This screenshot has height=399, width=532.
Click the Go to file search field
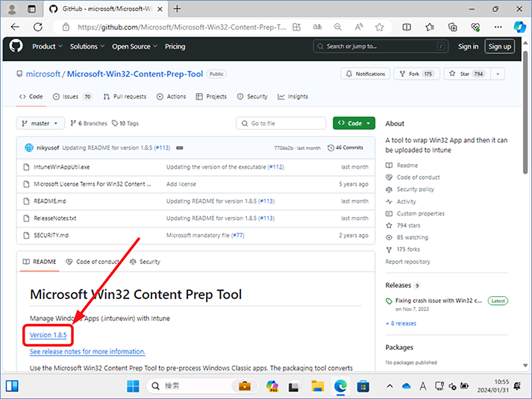tap(281, 123)
